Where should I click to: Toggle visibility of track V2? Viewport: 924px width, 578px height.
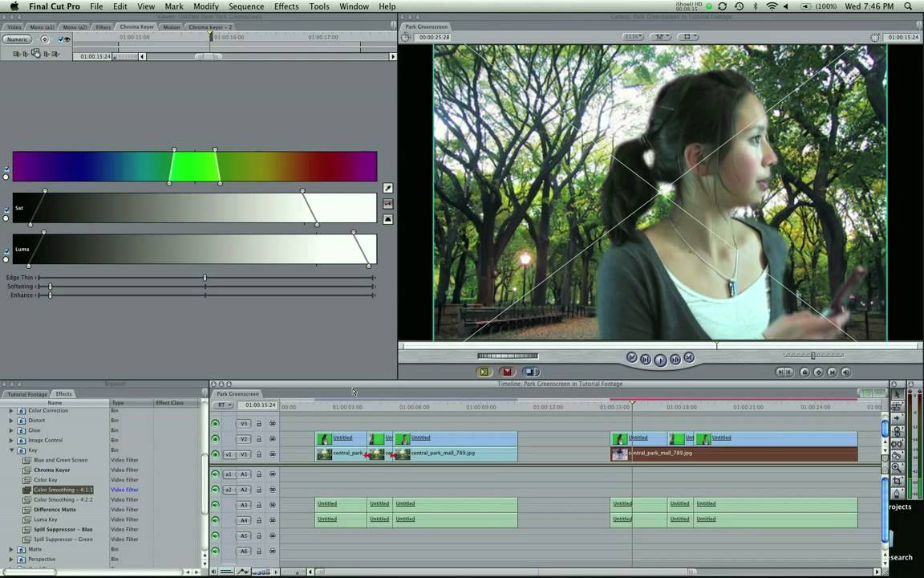pyautogui.click(x=216, y=439)
